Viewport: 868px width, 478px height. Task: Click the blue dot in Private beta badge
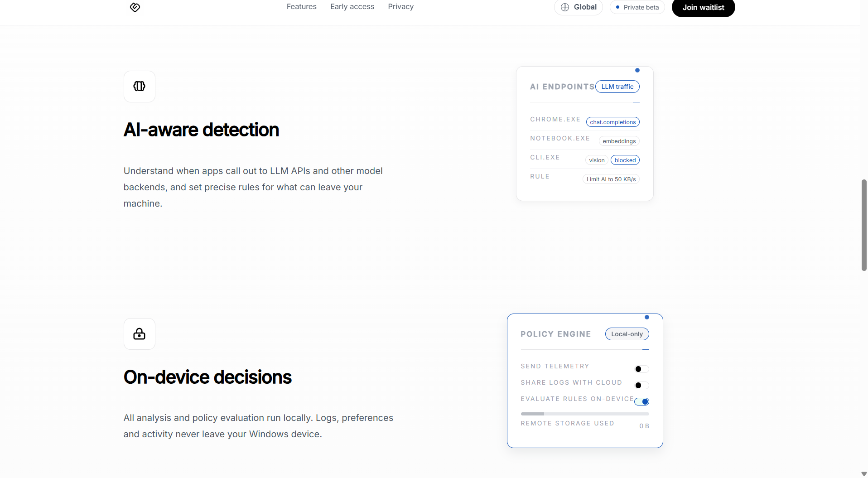pos(617,7)
